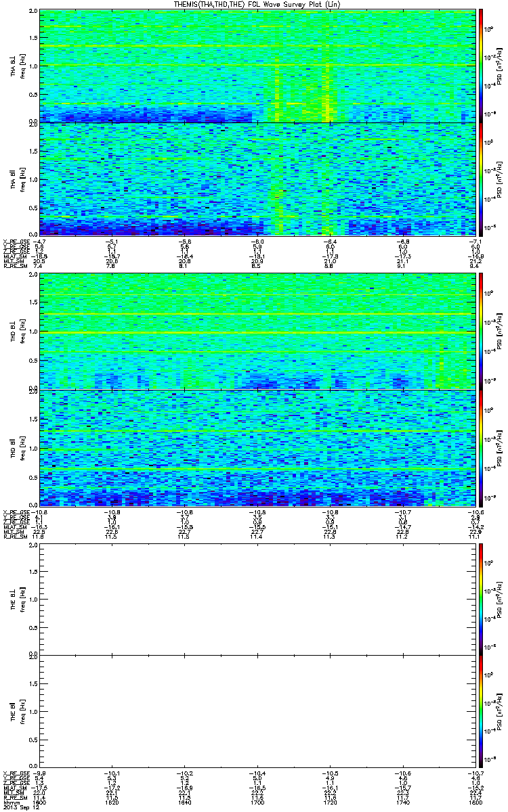Click the PSD [nT²/Hz] label beside the THD B∥ panel
This screenshot has width=508, height=812.
tap(499, 448)
